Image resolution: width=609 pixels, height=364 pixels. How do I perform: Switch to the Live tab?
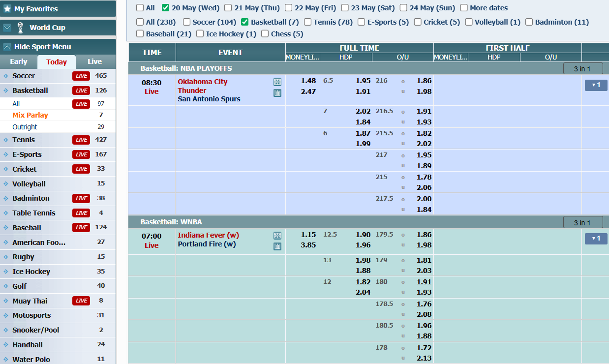pos(95,61)
